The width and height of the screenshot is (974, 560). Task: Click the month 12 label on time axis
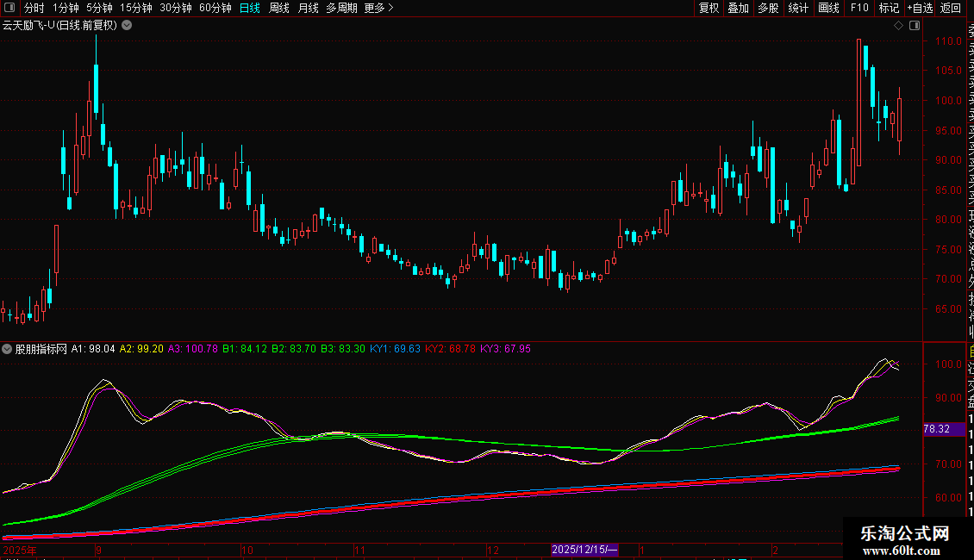tap(492, 550)
